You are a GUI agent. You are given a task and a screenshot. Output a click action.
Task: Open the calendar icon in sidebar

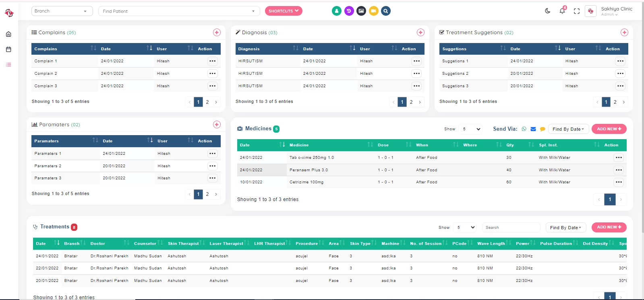point(8,49)
